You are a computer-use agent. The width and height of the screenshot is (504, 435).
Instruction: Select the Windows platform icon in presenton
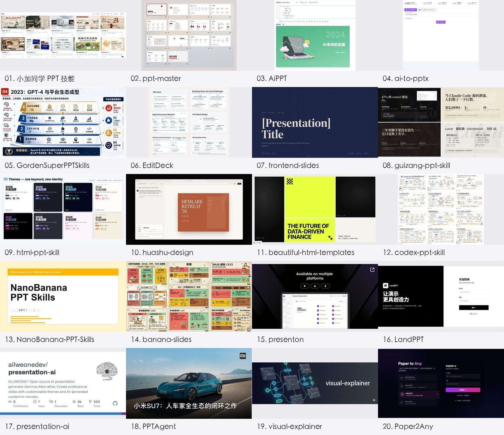(304, 286)
